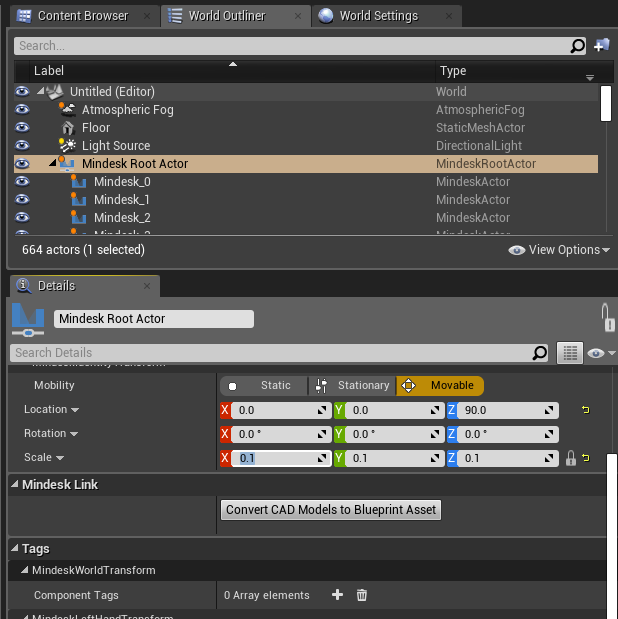Click the Location X value field
618x619 pixels.
[x=281, y=411]
